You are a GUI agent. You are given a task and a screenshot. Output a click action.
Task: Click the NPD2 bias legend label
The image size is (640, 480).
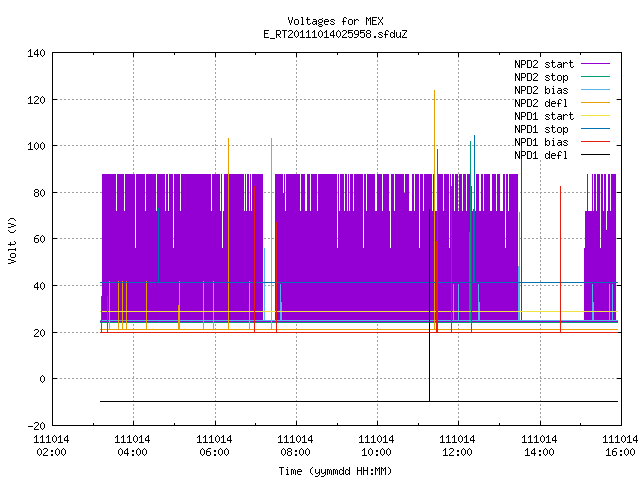[541, 90]
